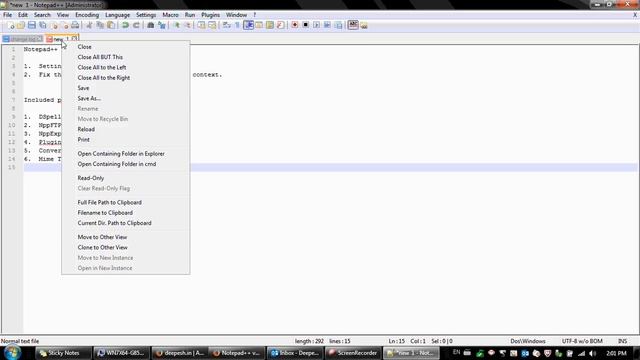Viewport: 640px width, 360px height.
Task: Open the Edit menu
Action: [23, 15]
